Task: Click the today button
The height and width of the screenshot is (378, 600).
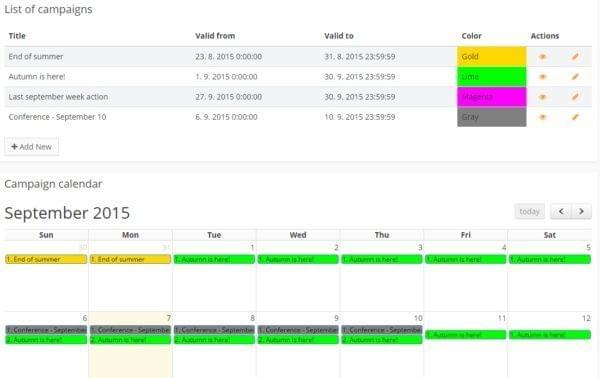Action: point(530,211)
